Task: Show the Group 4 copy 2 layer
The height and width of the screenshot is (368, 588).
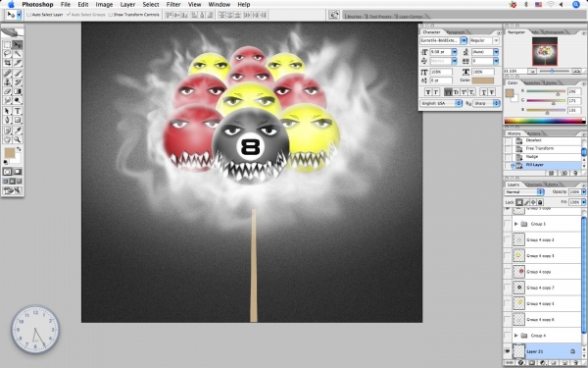Action: pyautogui.click(x=508, y=239)
